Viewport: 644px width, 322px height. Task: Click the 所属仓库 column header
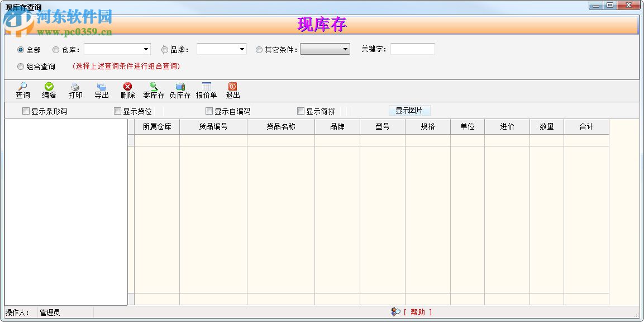pos(156,126)
